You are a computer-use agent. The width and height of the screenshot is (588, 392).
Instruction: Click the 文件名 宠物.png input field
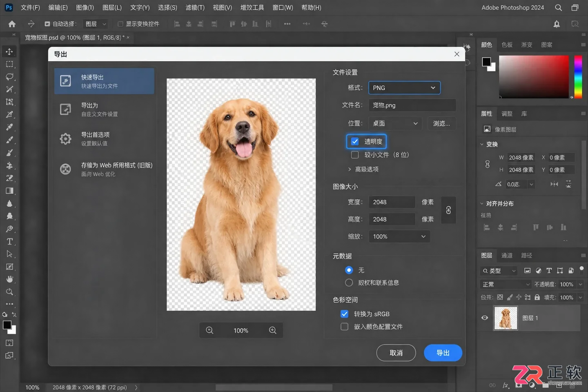pyautogui.click(x=412, y=105)
